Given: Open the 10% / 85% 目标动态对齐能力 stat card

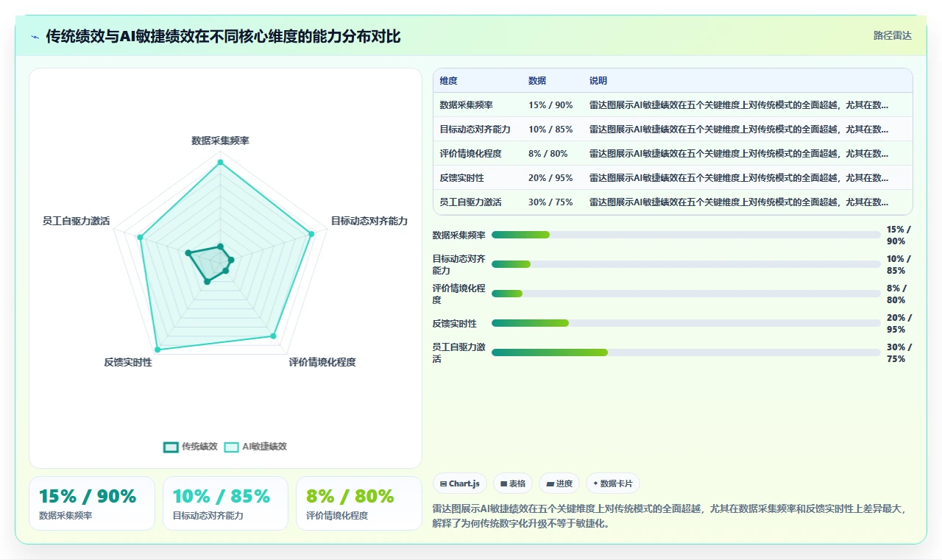Looking at the screenshot, I should [225, 503].
